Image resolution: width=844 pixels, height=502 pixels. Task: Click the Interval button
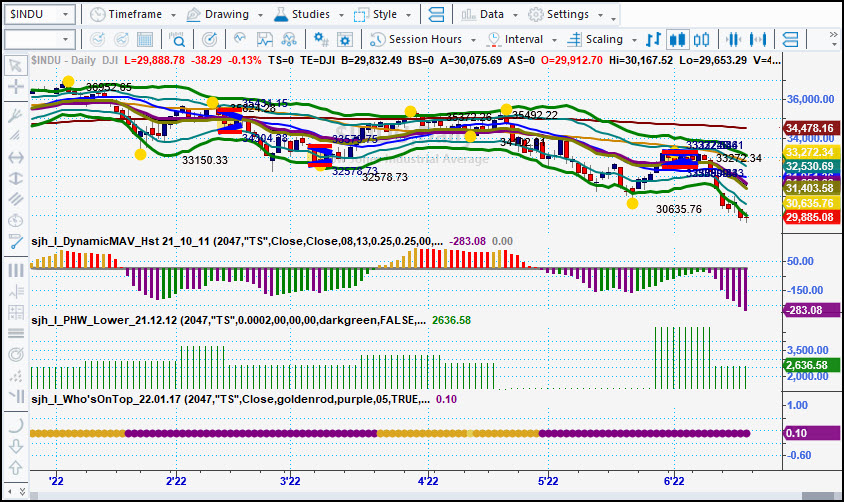coord(515,39)
